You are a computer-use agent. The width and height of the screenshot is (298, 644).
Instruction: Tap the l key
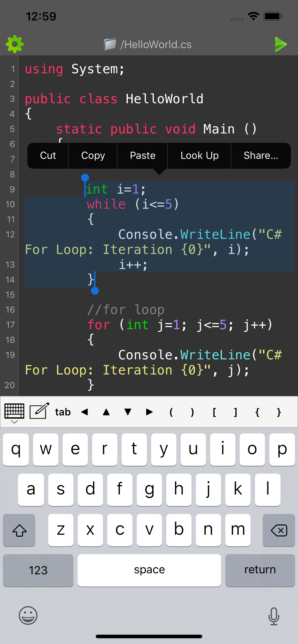coord(268,490)
